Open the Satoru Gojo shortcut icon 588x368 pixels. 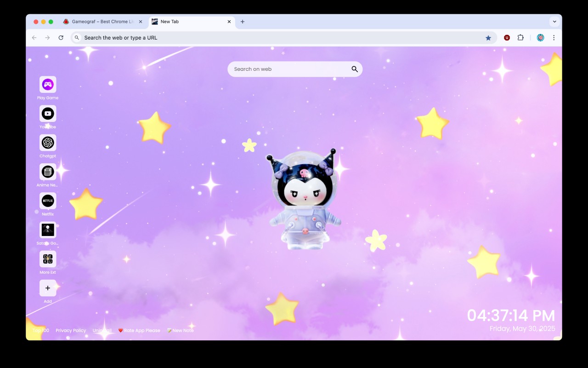click(x=48, y=230)
